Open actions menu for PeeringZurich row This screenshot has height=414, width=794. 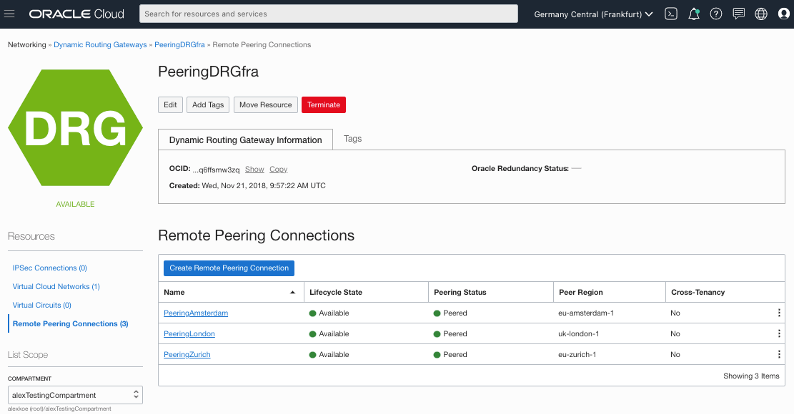779,355
